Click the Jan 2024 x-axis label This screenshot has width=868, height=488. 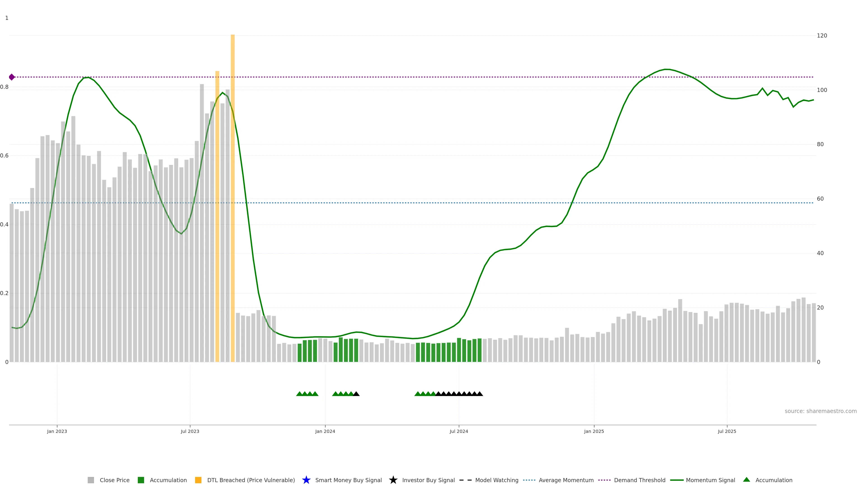pyautogui.click(x=325, y=431)
